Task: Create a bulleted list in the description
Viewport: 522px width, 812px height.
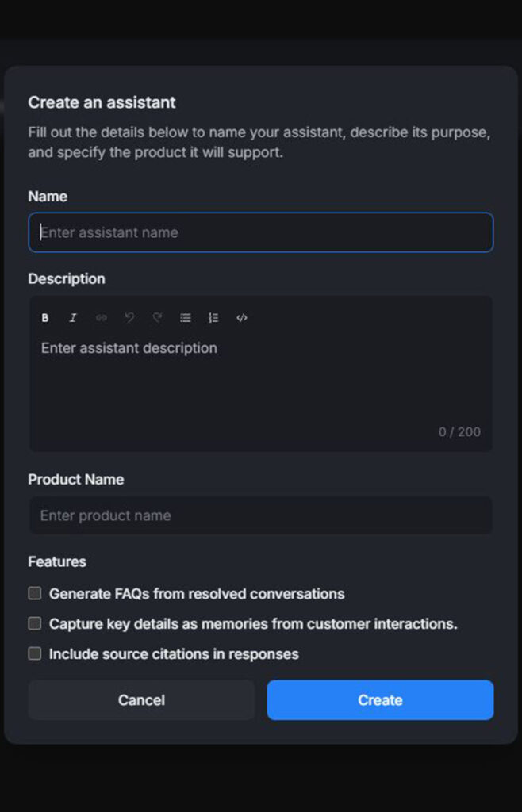Action: (185, 318)
